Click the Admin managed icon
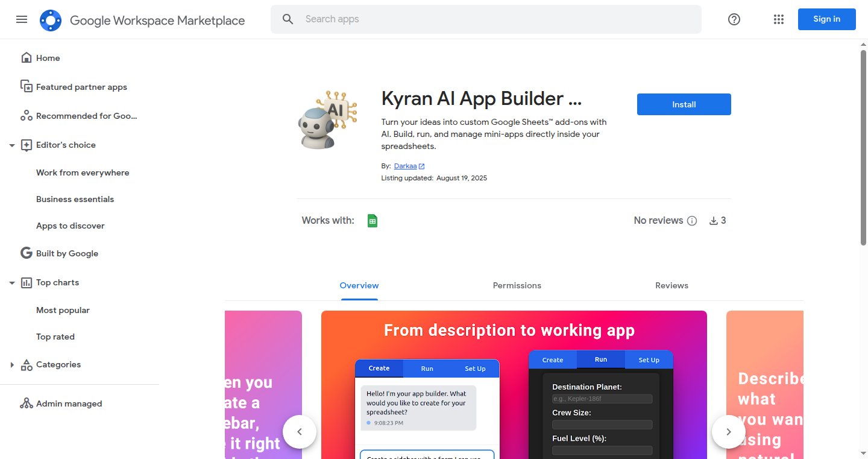Image resolution: width=868 pixels, height=459 pixels. click(27, 404)
